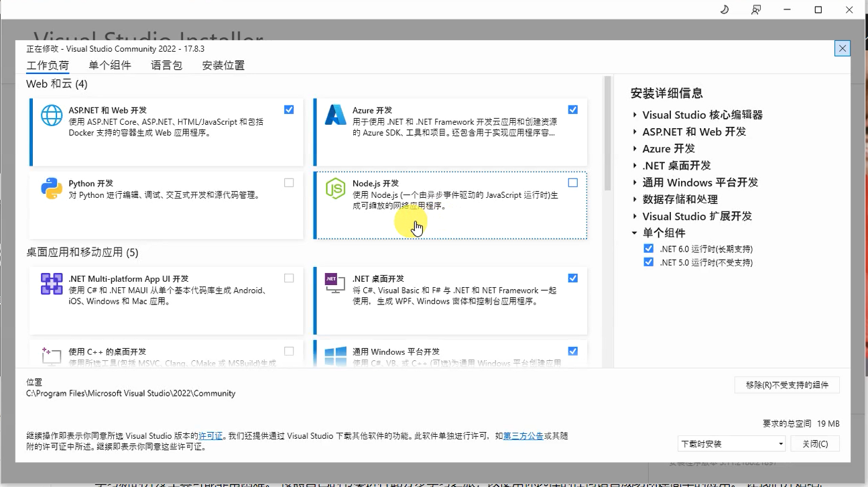Uncheck the Azure 开发 workload checkbox
Image resolution: width=868 pixels, height=487 pixels.
pos(573,109)
